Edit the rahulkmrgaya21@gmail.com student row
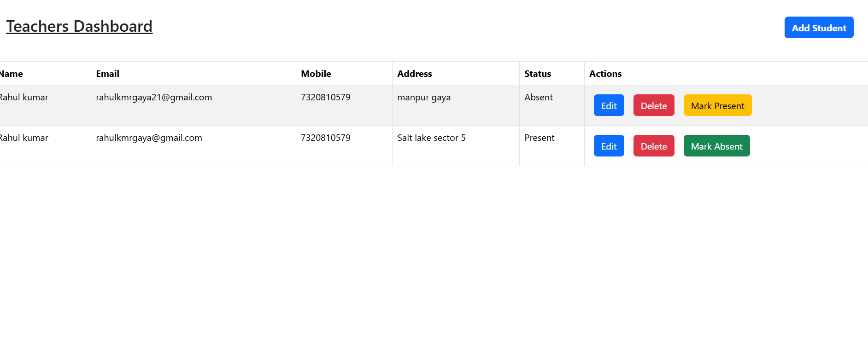868x359 pixels. coord(609,105)
